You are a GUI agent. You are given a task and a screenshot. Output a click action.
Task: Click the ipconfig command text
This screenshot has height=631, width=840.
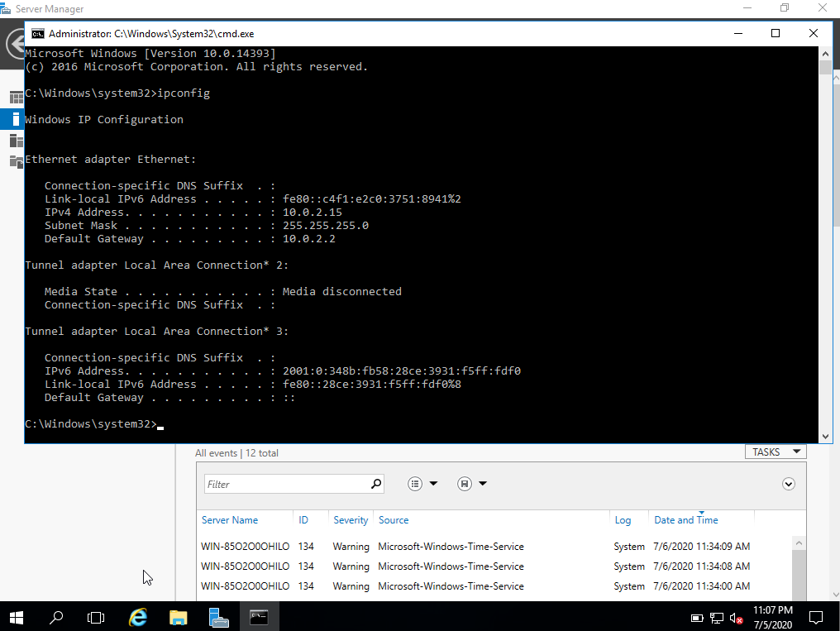pyautogui.click(x=184, y=93)
